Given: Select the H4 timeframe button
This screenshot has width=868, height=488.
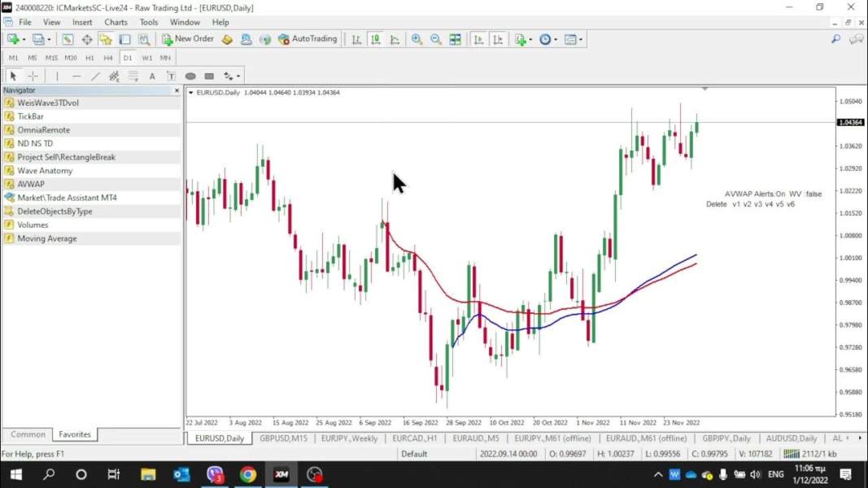Looking at the screenshot, I should click(108, 58).
